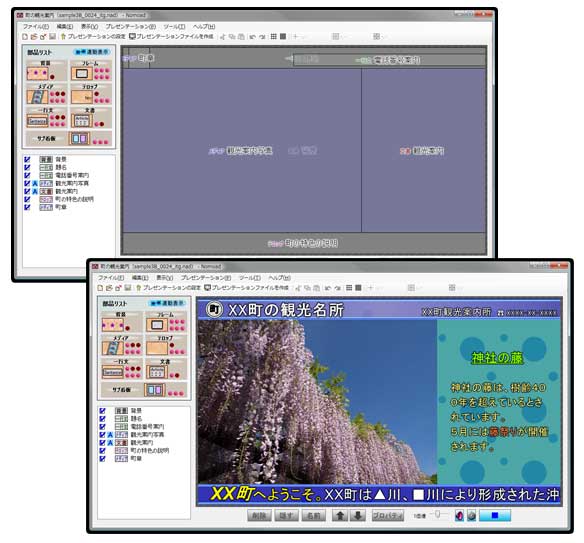Click the undo icon in front window toolbar
This screenshot has width=584, height=543.
point(328,288)
